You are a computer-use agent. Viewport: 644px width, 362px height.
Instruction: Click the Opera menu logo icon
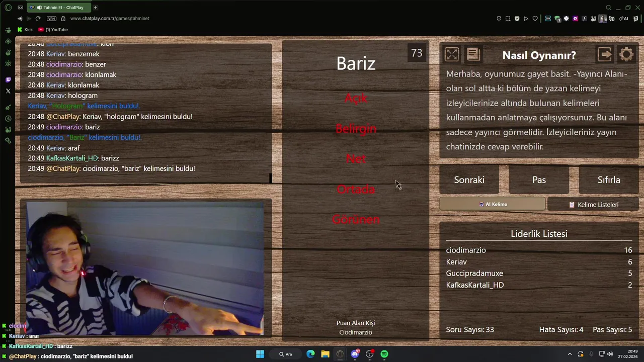click(8, 8)
